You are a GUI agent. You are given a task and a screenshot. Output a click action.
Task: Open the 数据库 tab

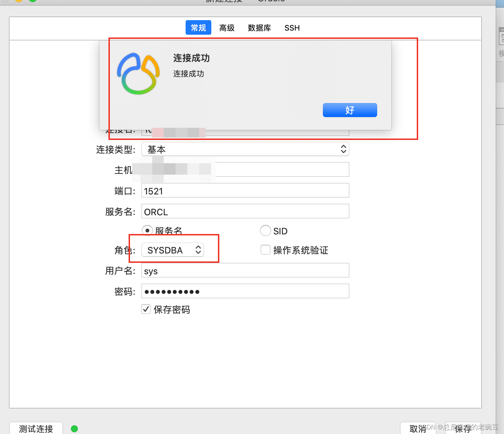[x=259, y=28]
